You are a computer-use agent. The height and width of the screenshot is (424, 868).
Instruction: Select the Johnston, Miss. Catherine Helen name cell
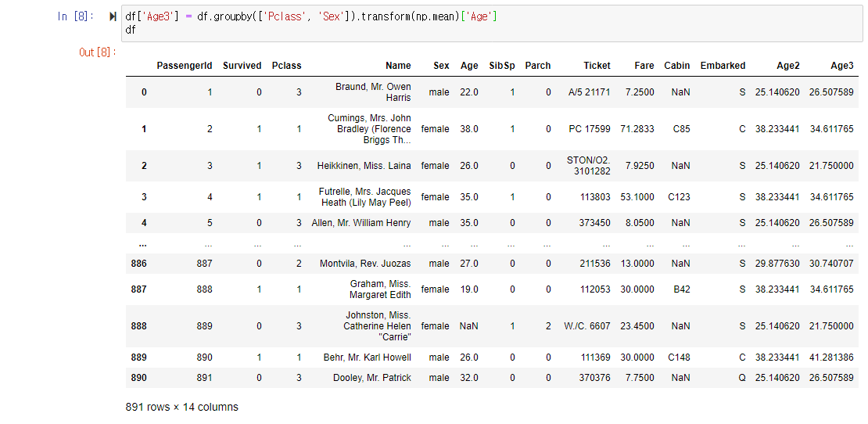coord(377,326)
